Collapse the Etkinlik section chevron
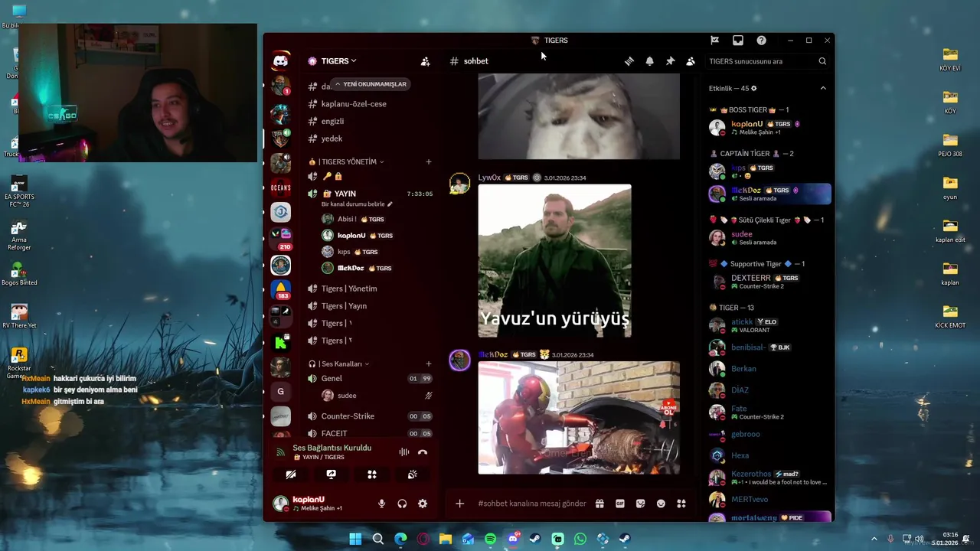This screenshot has width=980, height=551. pos(823,89)
